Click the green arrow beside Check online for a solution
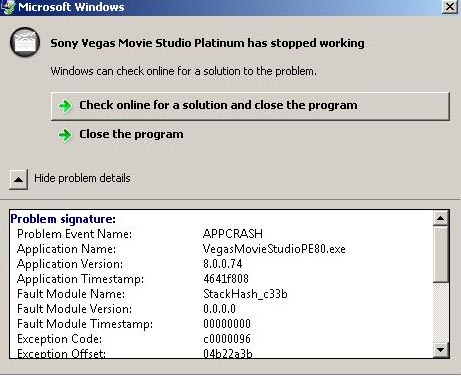Screen dimensions: 461x376 pos(65,106)
